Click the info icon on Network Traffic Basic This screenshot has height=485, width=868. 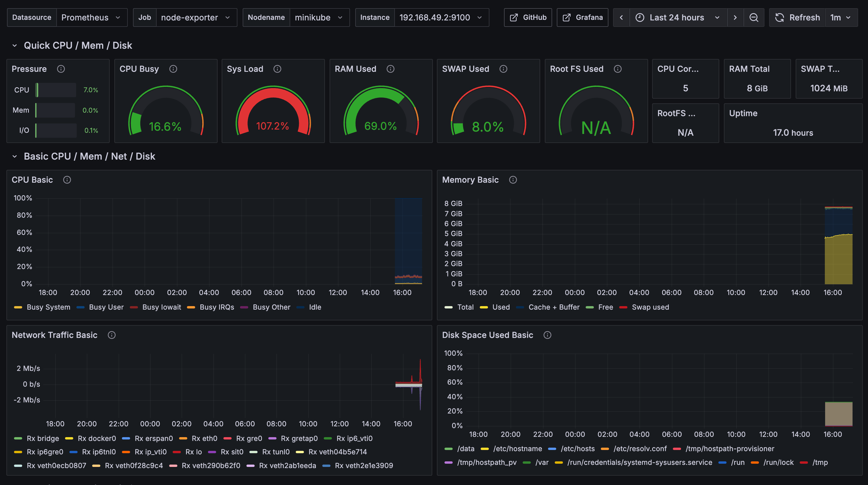(111, 335)
